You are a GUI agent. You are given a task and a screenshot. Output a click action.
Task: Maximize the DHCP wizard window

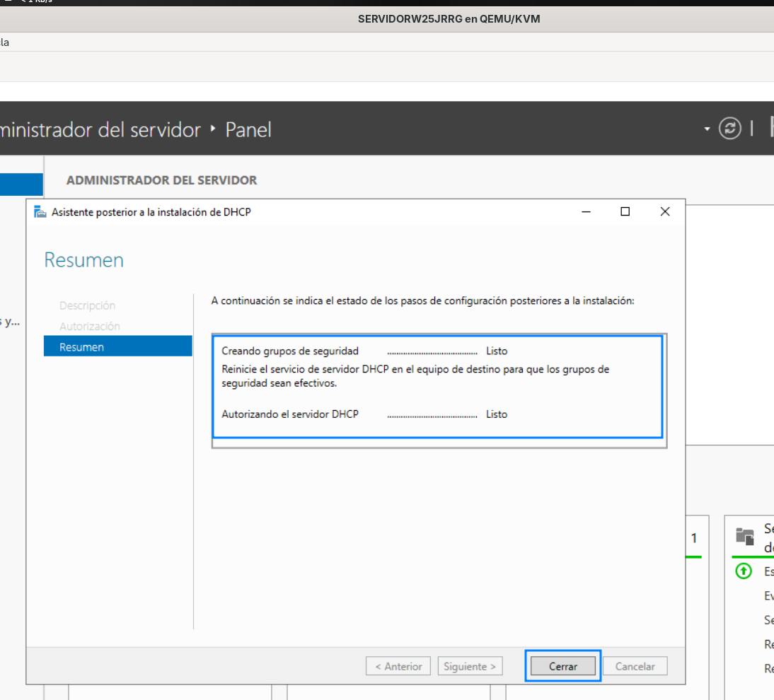point(625,211)
